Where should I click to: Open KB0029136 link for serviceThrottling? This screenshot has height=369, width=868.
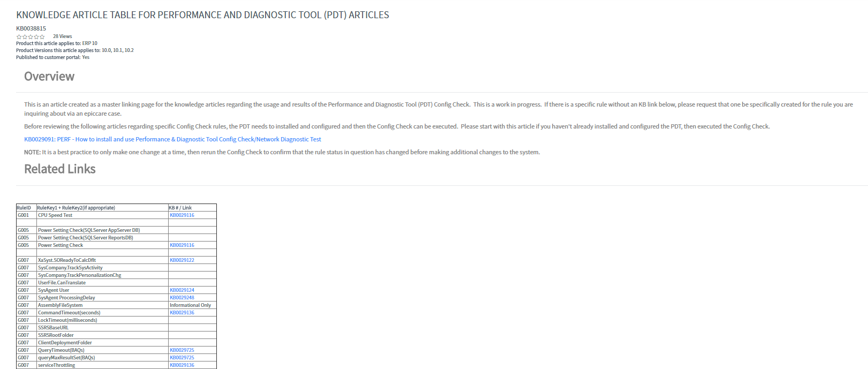click(x=182, y=365)
